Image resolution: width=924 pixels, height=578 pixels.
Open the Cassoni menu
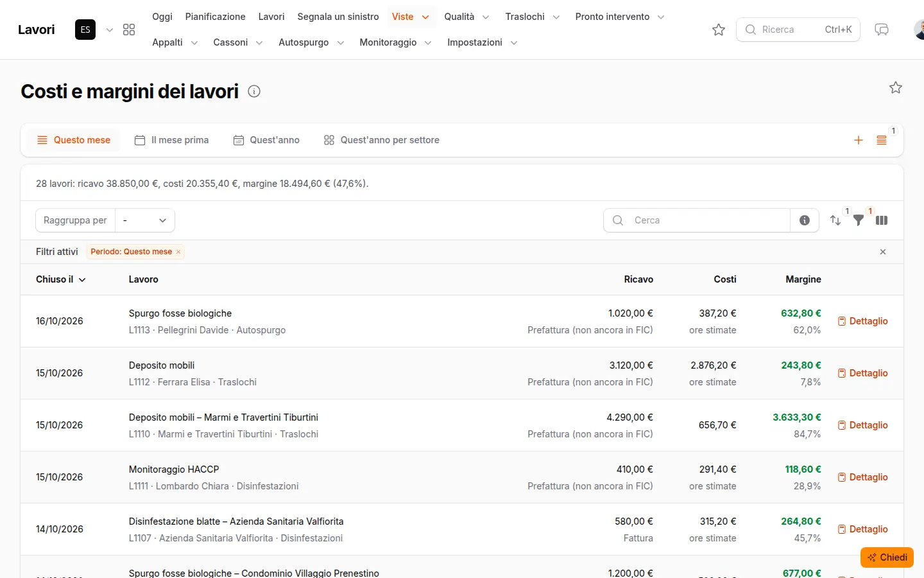tap(238, 42)
